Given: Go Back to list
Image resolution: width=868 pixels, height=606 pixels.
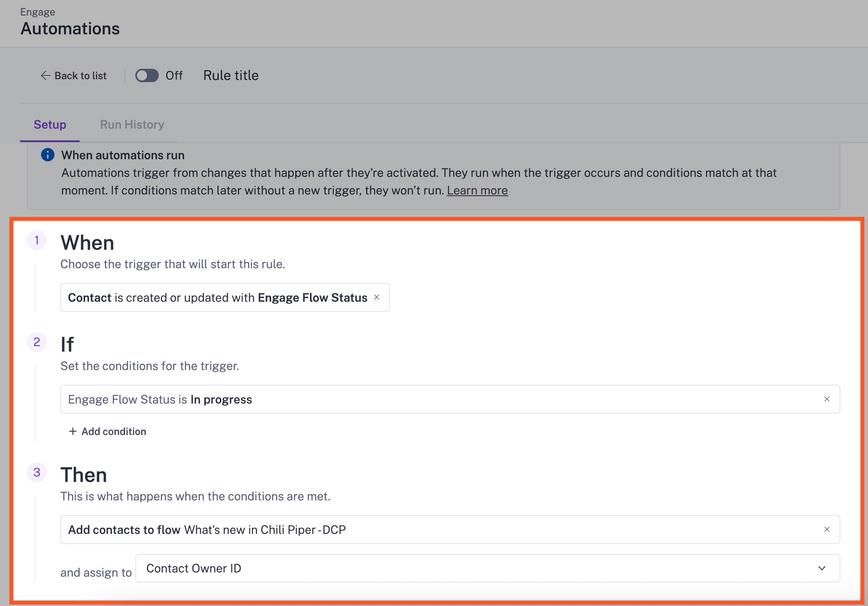Looking at the screenshot, I should point(80,75).
